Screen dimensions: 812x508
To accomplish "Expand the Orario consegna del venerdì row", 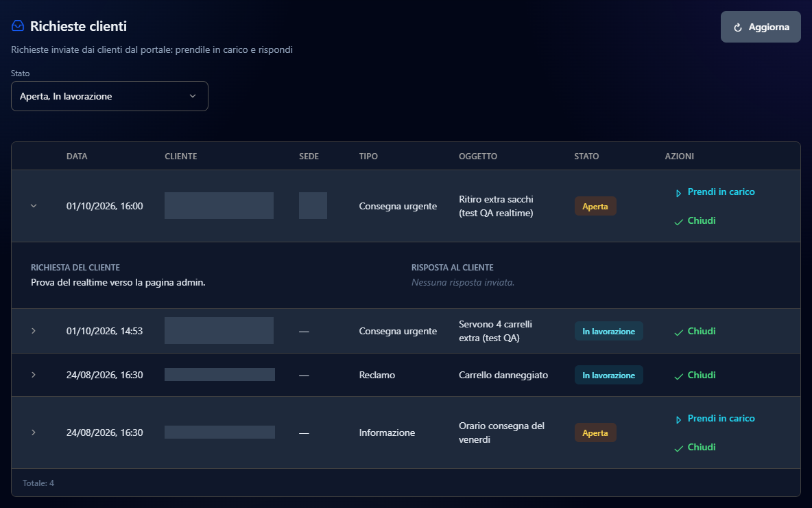I will 34,432.
